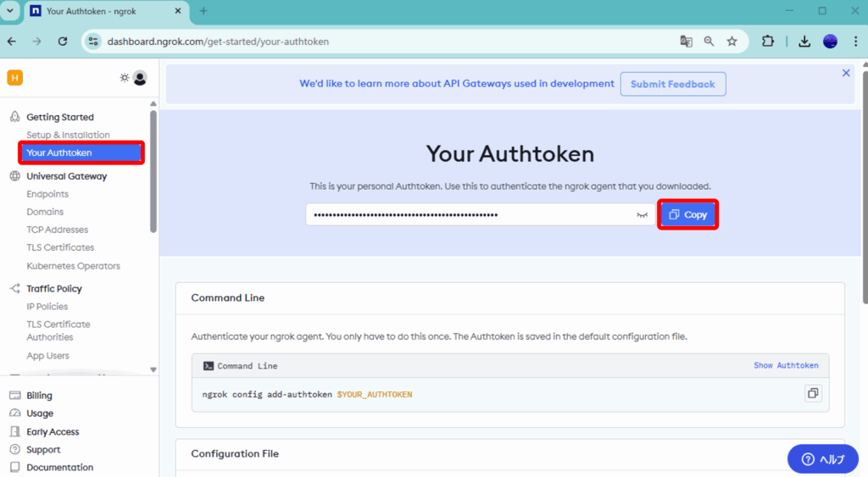Viewport: 868px width, 477px height.
Task: Open browser downloads
Action: pos(804,42)
